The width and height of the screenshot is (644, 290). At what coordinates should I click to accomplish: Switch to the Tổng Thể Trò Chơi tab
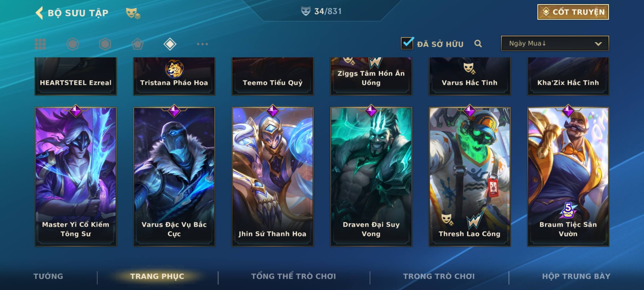[294, 276]
